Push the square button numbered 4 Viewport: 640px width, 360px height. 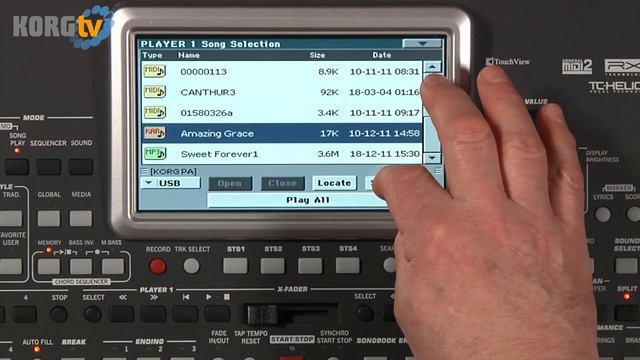coord(24,314)
